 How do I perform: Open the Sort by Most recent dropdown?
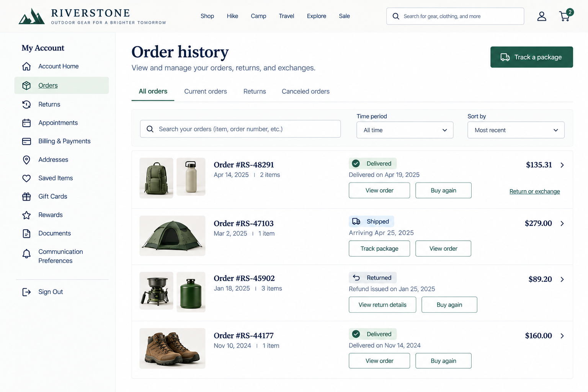[x=516, y=130]
